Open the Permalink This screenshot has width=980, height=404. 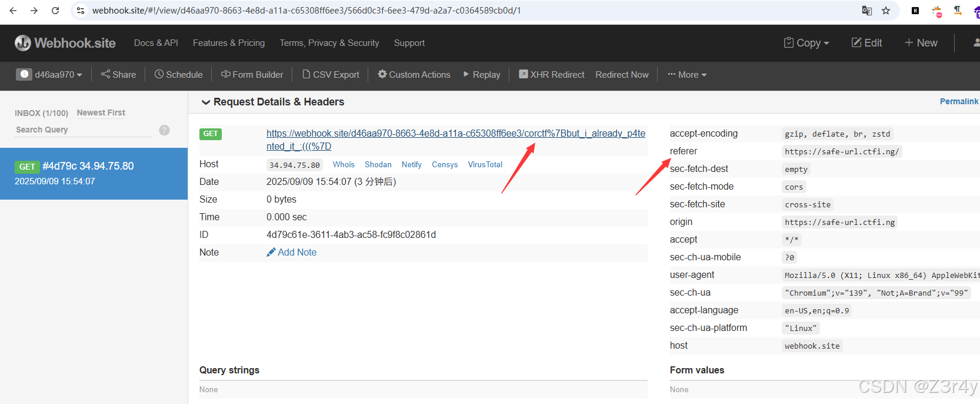pyautogui.click(x=959, y=101)
